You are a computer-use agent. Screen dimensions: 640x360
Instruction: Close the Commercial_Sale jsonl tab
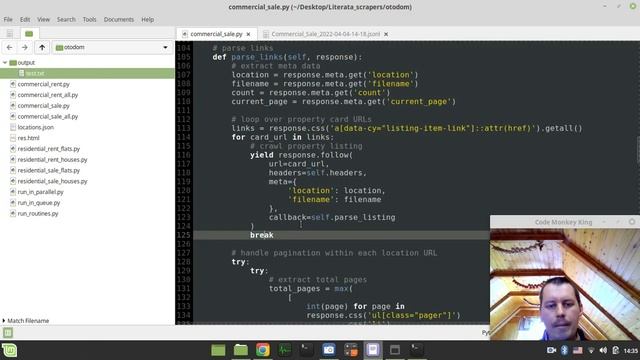coord(386,34)
